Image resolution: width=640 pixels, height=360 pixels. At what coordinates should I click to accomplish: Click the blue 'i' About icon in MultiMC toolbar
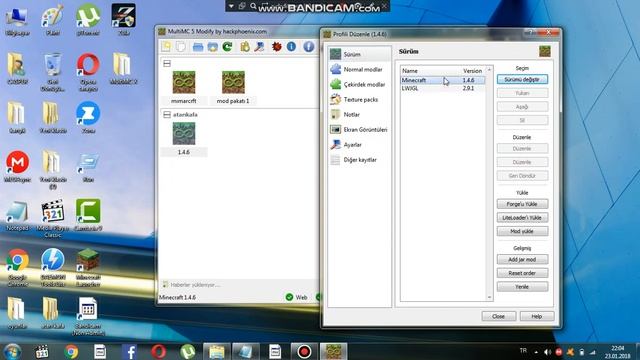[291, 47]
